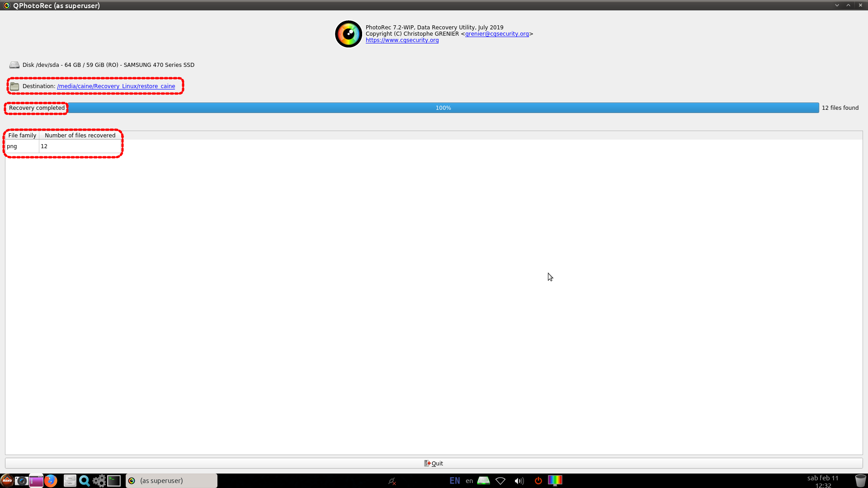
Task: Click the disk drive icon
Action: 14,65
